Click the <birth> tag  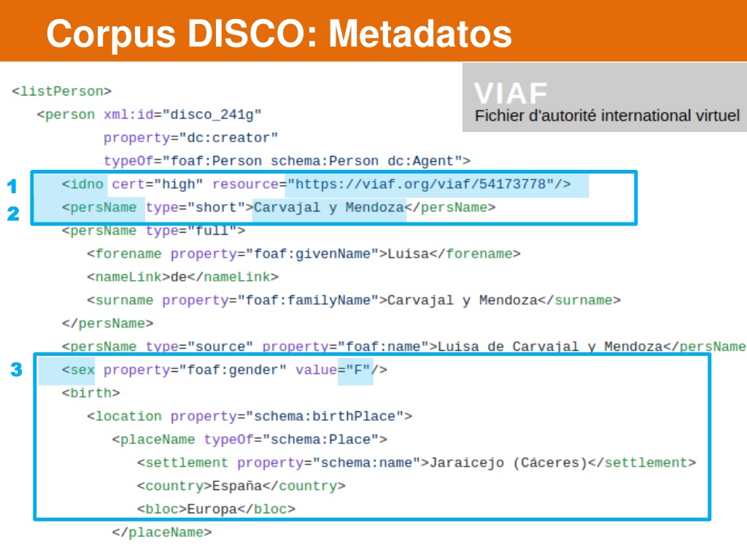pos(91,393)
